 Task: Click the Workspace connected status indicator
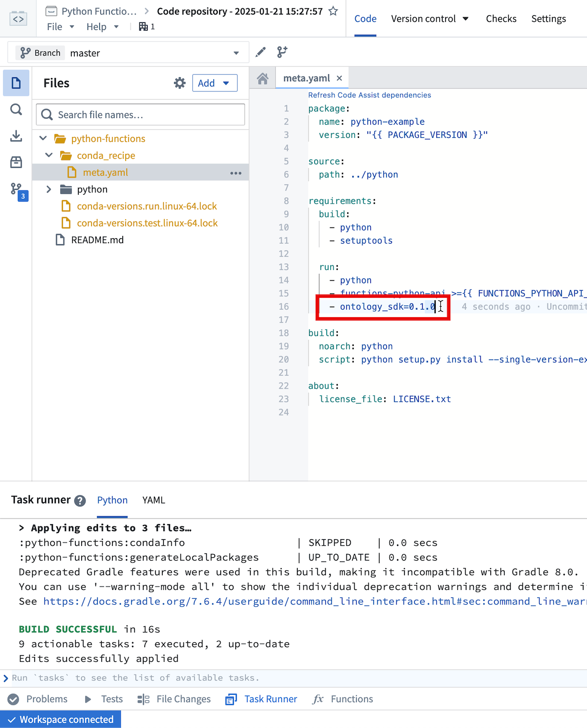61,719
